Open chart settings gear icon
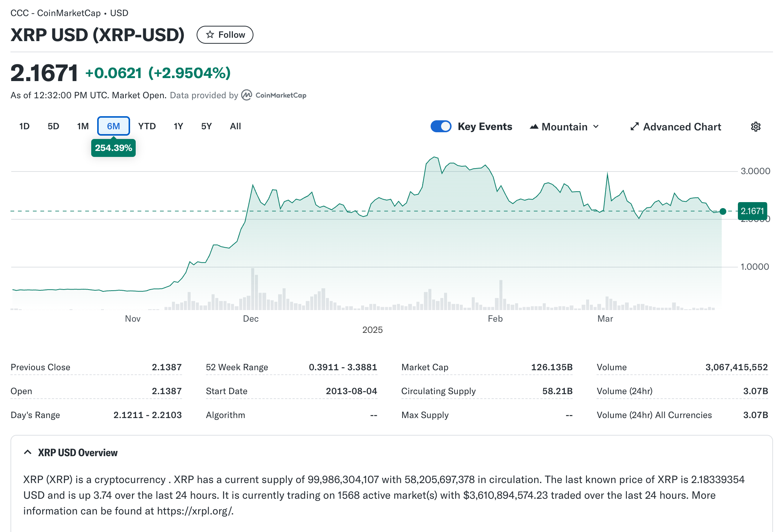The height and width of the screenshot is (532, 782). click(x=755, y=127)
